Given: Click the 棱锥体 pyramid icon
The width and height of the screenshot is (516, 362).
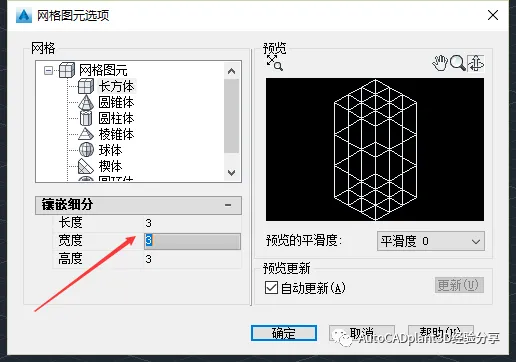Looking at the screenshot, I should (86, 134).
